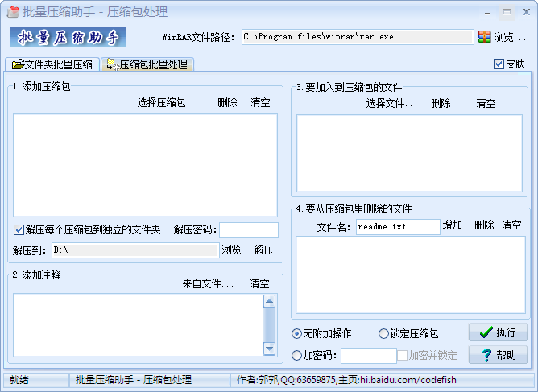
Task: Click the blue question mark icon on 帮助
Action: (486, 355)
